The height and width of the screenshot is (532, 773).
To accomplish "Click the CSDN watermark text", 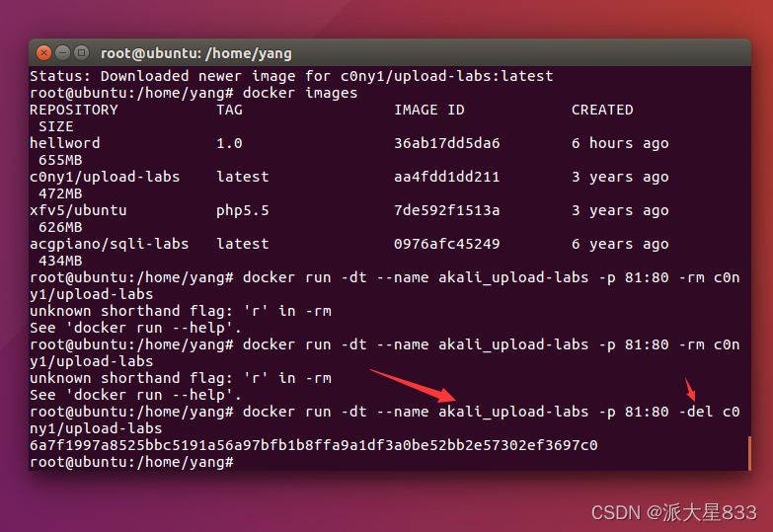I will point(674,513).
